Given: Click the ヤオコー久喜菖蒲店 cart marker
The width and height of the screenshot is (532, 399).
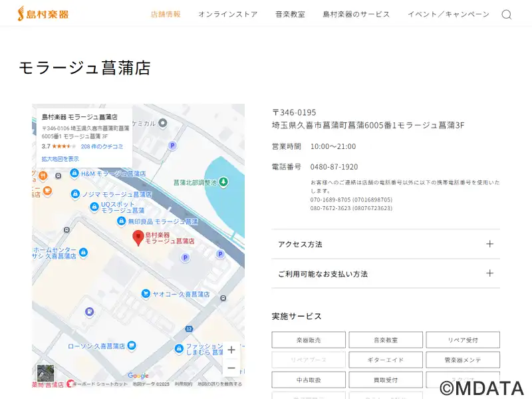Looking at the screenshot, I should point(146,293).
